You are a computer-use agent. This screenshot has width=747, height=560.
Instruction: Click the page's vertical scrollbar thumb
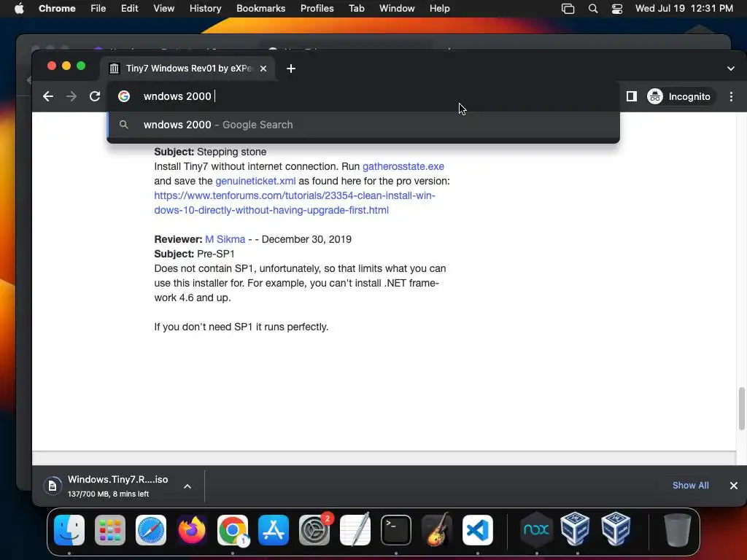741,408
